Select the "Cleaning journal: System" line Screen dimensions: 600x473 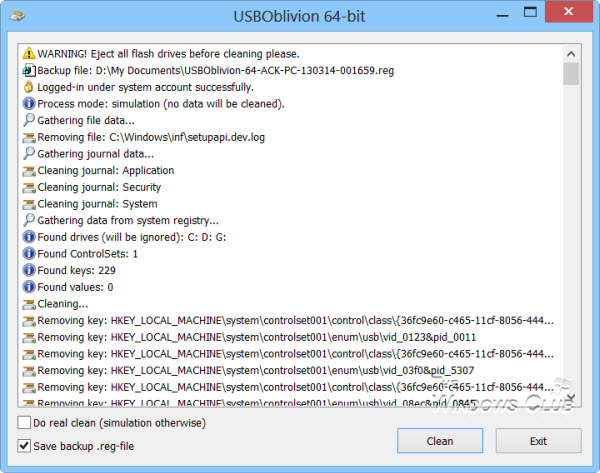click(x=97, y=204)
